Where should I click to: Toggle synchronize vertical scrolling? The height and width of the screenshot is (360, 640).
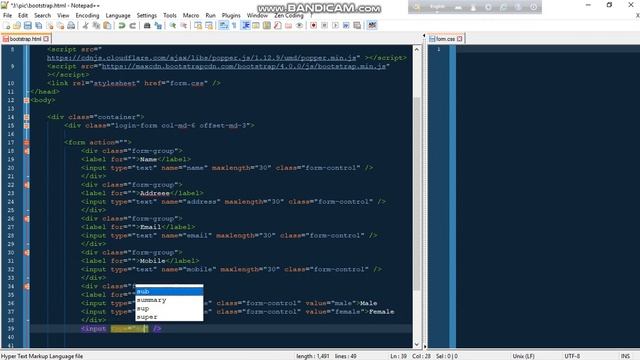(x=198, y=25)
